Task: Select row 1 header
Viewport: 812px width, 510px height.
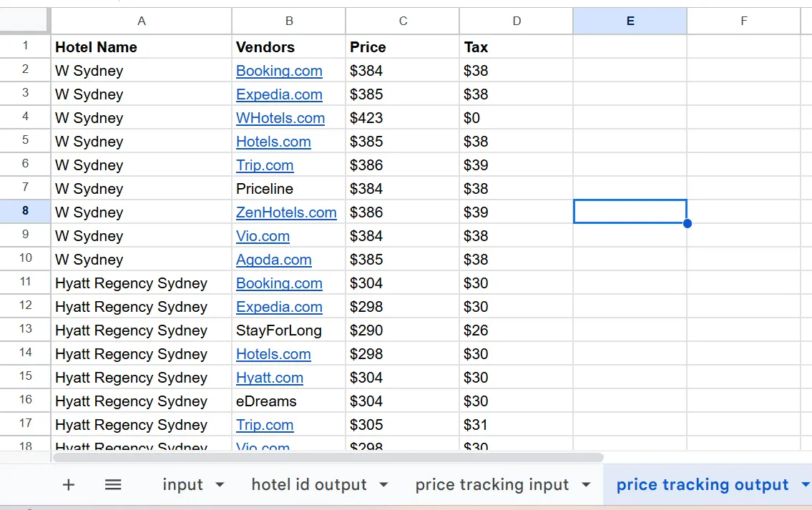Action: click(25, 46)
